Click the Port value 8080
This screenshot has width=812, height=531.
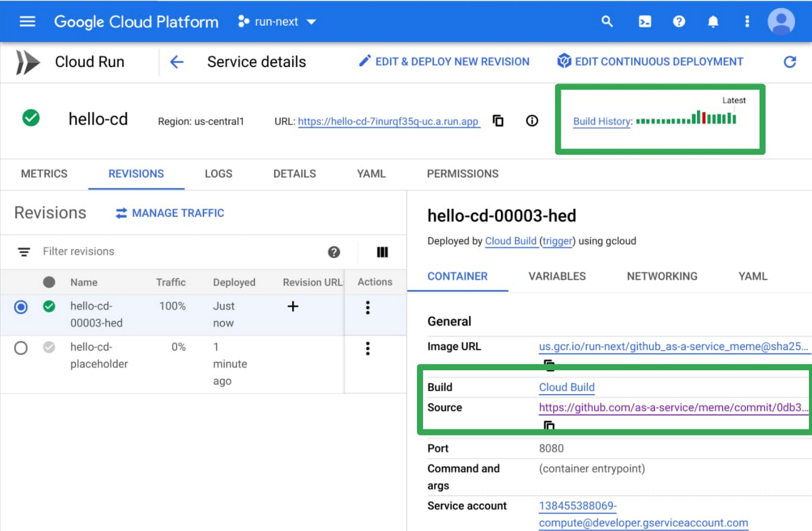551,448
